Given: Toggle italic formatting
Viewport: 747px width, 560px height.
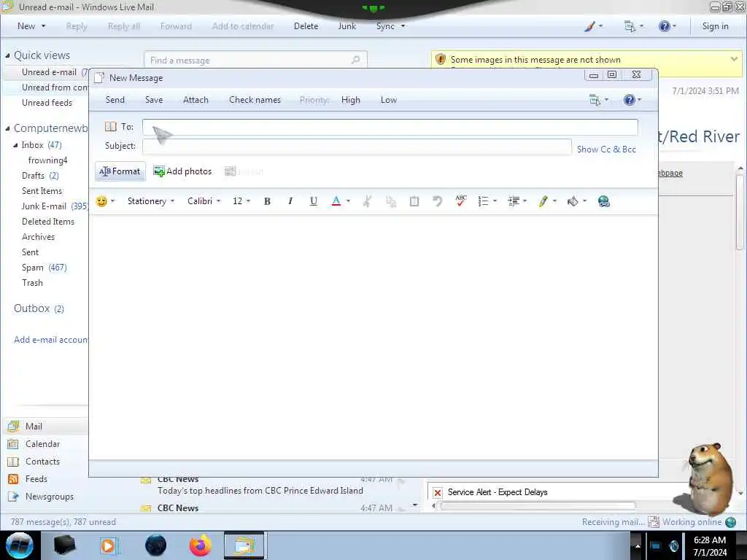Looking at the screenshot, I should pyautogui.click(x=290, y=201).
